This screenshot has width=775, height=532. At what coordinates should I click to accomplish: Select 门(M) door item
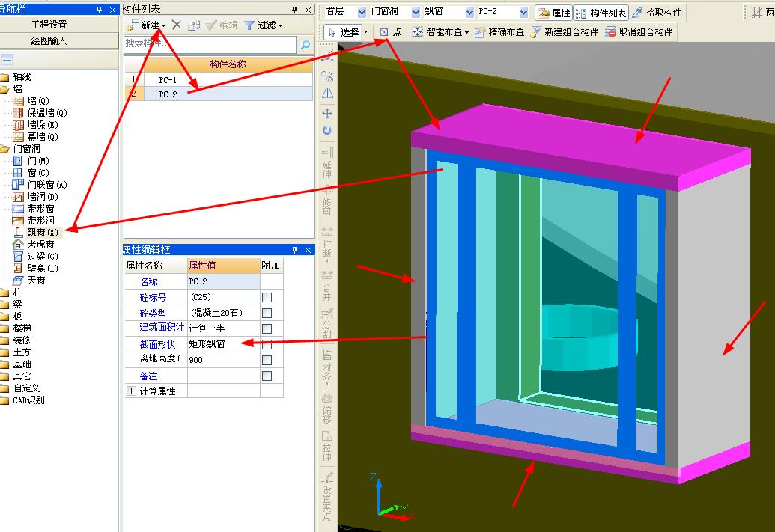pos(31,161)
